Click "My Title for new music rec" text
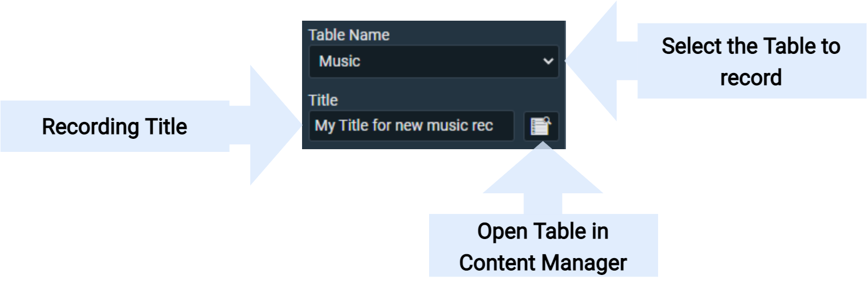868x294 pixels. point(403,126)
